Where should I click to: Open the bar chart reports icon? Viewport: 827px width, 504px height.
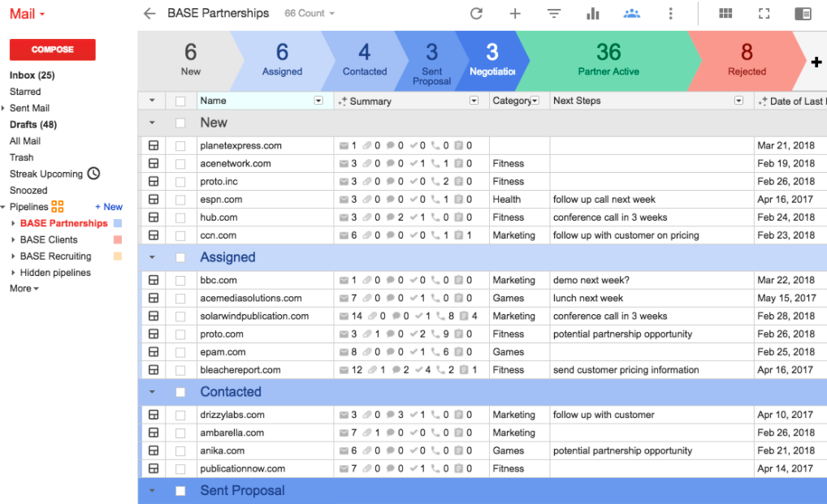pyautogui.click(x=593, y=14)
